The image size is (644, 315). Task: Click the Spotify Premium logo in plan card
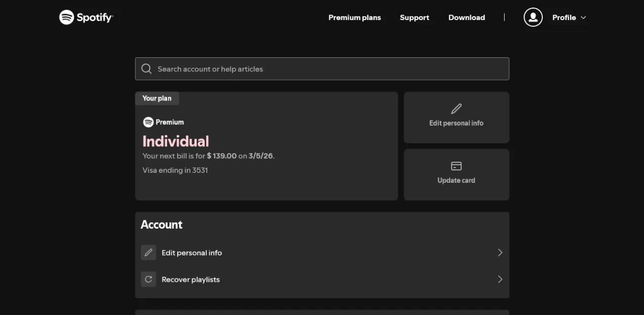164,122
